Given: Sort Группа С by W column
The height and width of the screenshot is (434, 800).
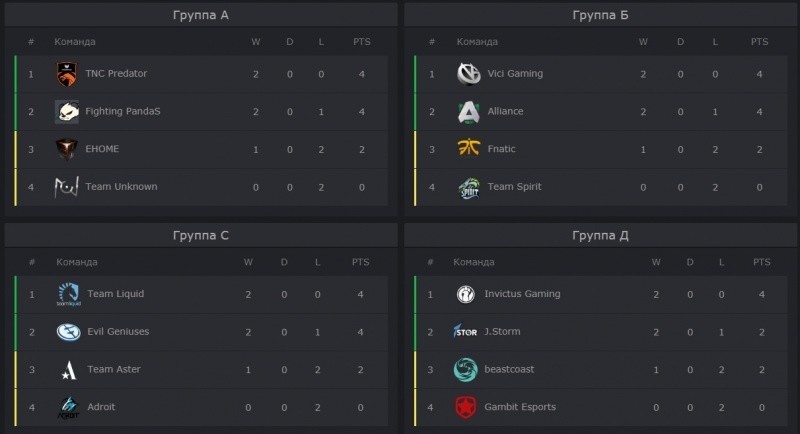Looking at the screenshot, I should click(248, 262).
